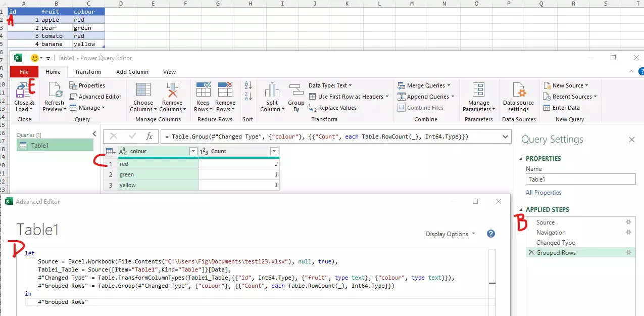The width and height of the screenshot is (644, 316).
Task: Click Refresh Preview icon
Action: (54, 90)
